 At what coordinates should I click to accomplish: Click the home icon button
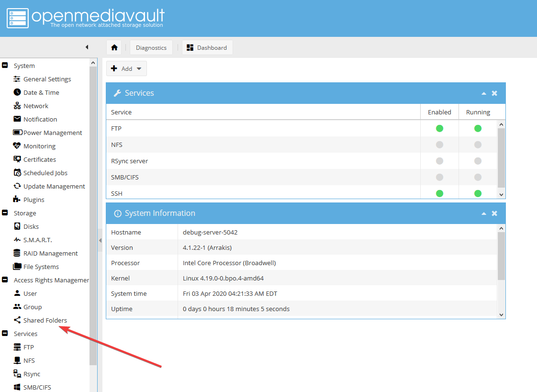(114, 48)
